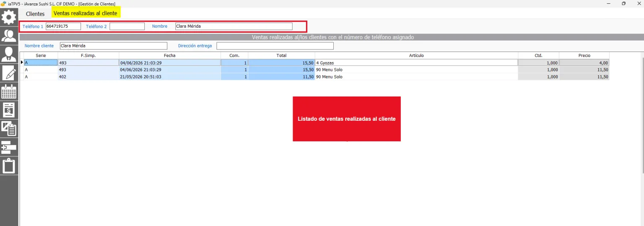
Task: Select the pencil edit icon in sidebar
Action: pyautogui.click(x=9, y=73)
